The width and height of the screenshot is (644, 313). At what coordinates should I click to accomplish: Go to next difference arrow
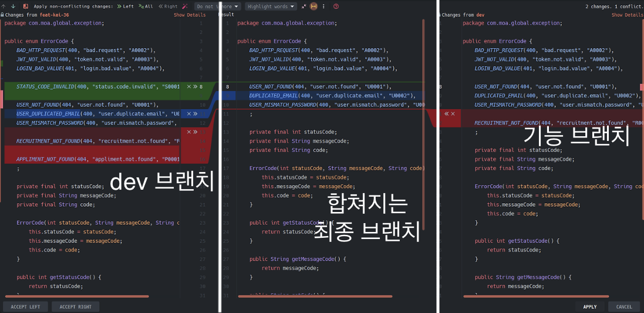pyautogui.click(x=13, y=6)
